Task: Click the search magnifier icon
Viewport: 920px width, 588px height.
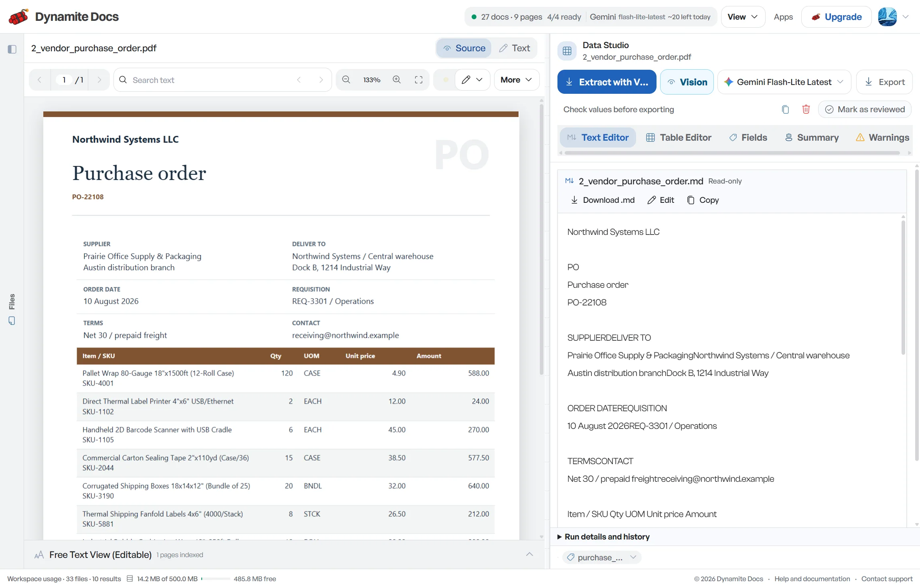Action: (x=123, y=80)
